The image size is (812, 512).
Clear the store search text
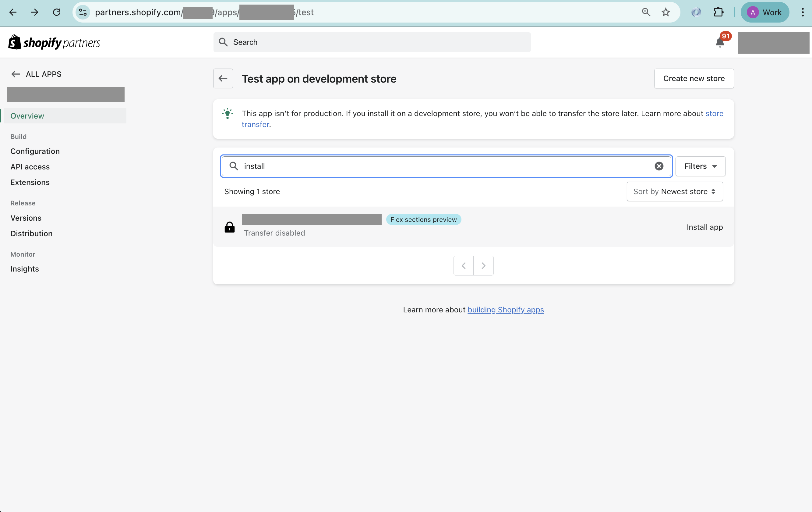[x=659, y=166]
